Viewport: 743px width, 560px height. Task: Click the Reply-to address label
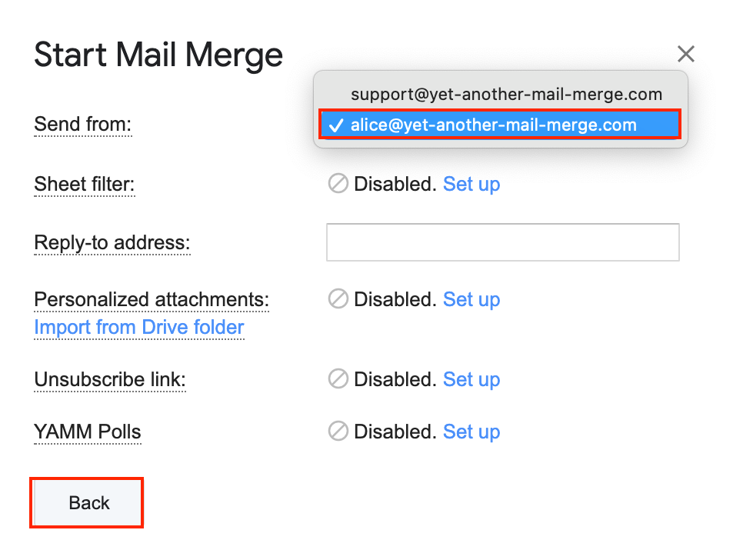[112, 242]
